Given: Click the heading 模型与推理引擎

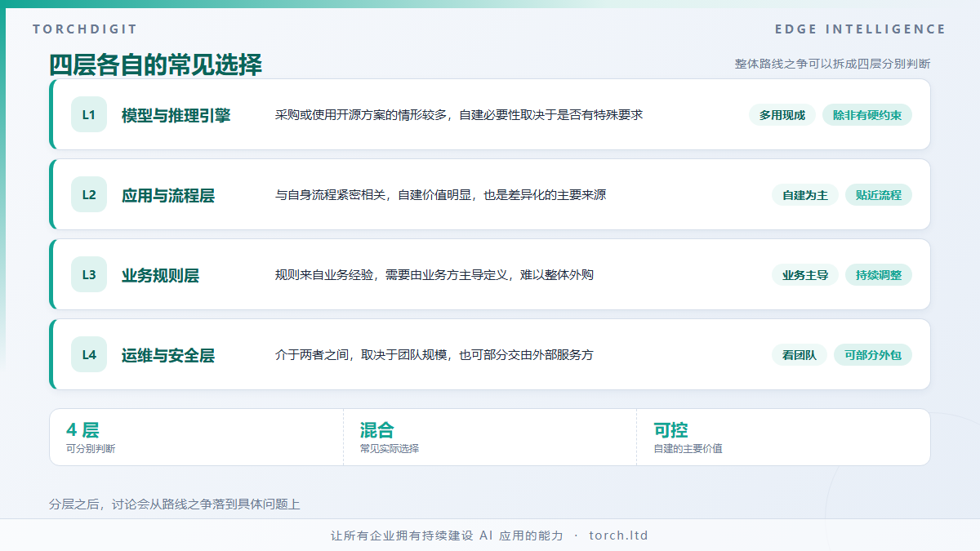Looking at the screenshot, I should click(x=176, y=115).
